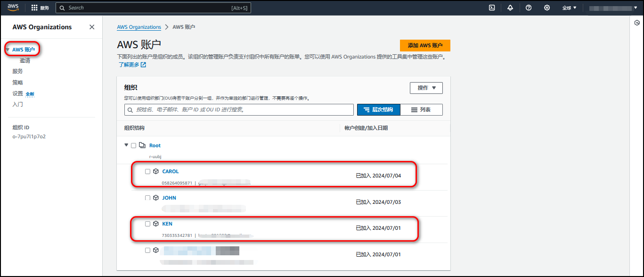Click the external link icon after 了解更多
Image resolution: width=644 pixels, height=277 pixels.
click(144, 65)
